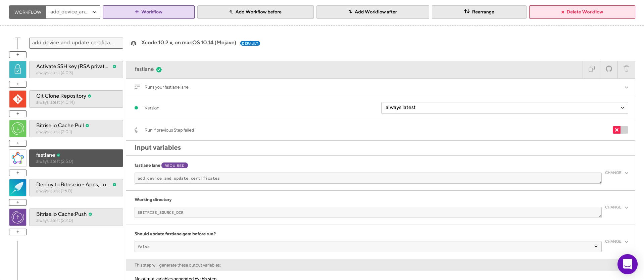Open the workflow selector dropdown
The height and width of the screenshot is (280, 644).
point(73,12)
